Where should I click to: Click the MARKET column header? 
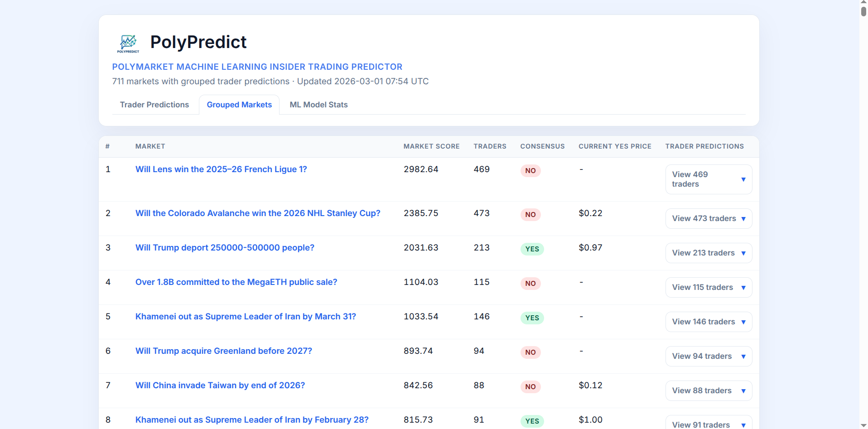tap(150, 146)
